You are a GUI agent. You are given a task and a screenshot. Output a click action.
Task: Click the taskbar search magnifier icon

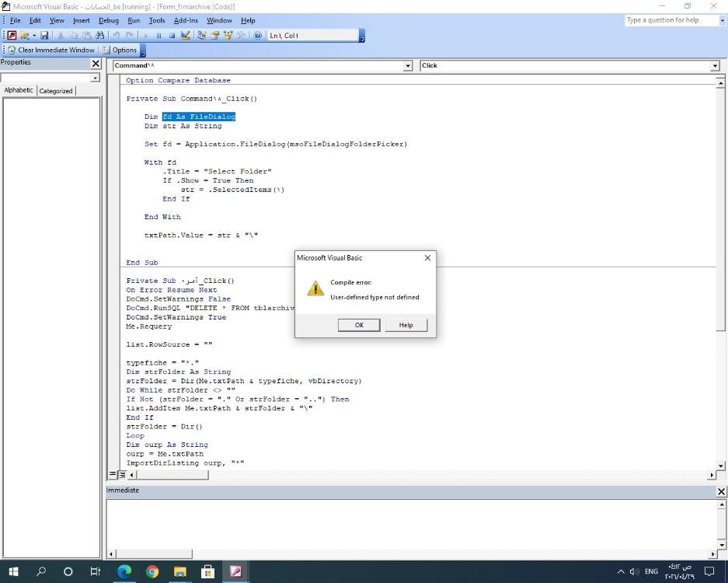(x=41, y=571)
